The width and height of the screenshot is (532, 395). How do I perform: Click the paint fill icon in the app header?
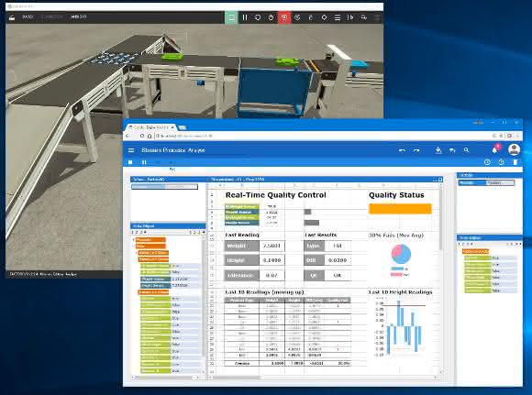pos(438,150)
